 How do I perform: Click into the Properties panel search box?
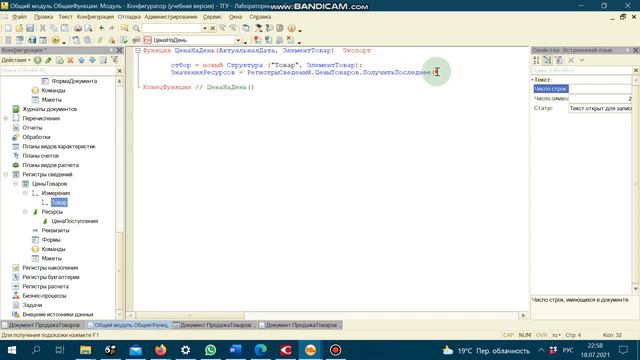[580, 70]
